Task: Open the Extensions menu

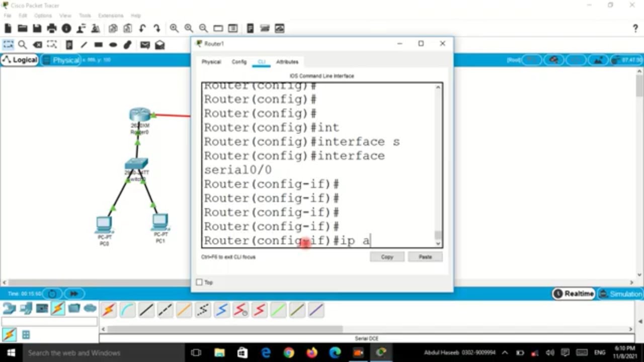Action: pos(111,16)
